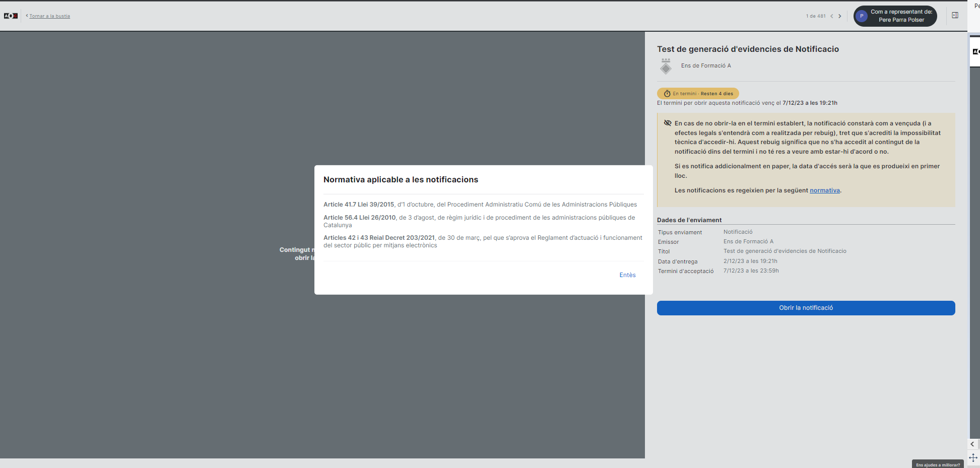Click the Data d'entrega value '2/12/23 a les 19:21h'
The width and height of the screenshot is (980, 468).
750,261
